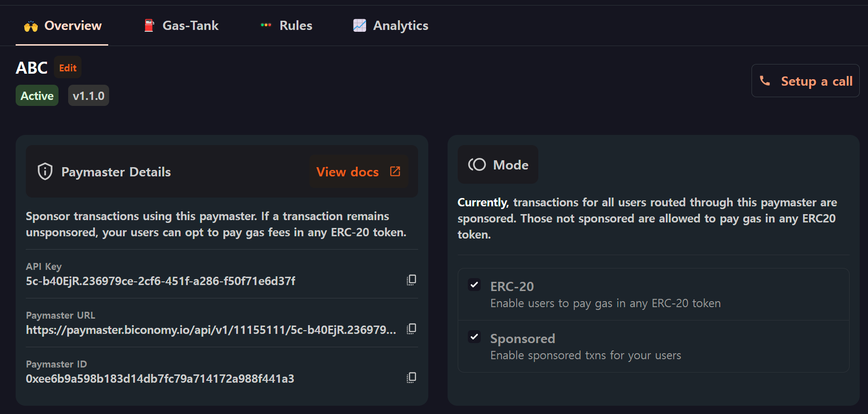Screen dimensions: 868x414
Task: Click the Mode toggle icon
Action: click(477, 164)
